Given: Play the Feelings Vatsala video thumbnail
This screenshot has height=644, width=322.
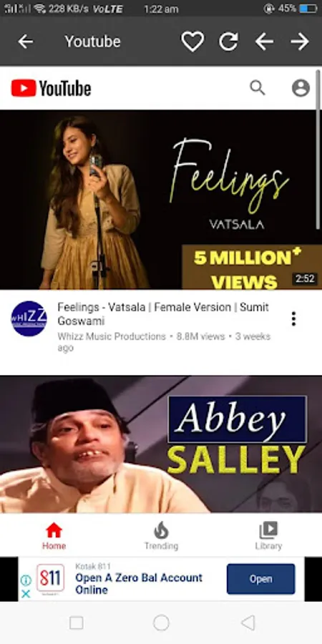Looking at the screenshot, I should point(161,200).
